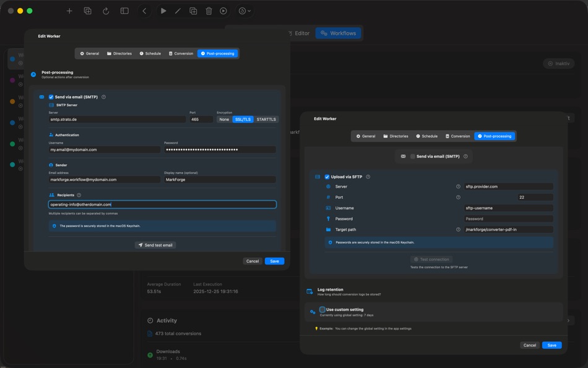This screenshot has width=588, height=368.
Task: Open General tab in the SMTP dialog
Action: tap(89, 53)
